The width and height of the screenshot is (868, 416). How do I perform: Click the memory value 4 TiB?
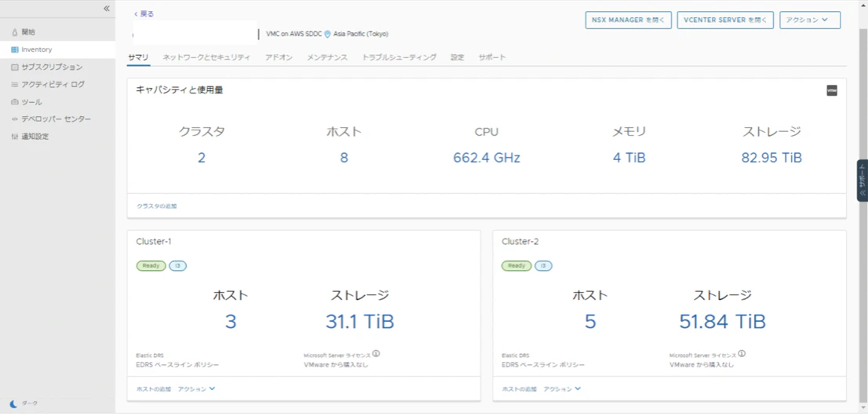pyautogui.click(x=629, y=158)
